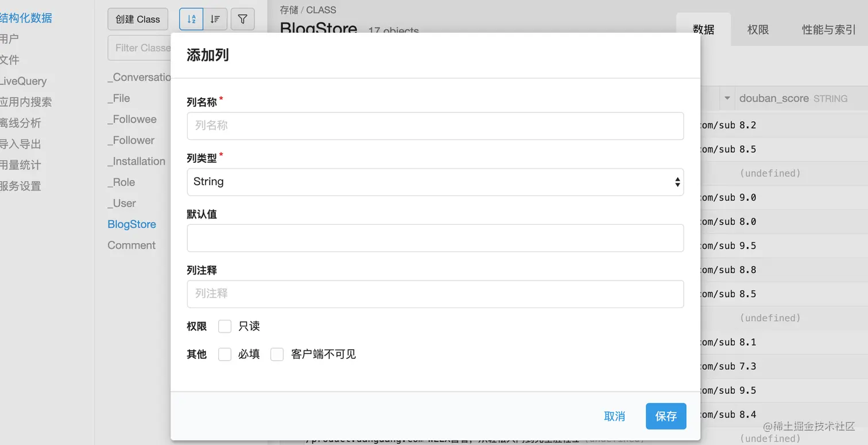Open 离线分析 in the sidebar
Screen dimensions: 868x445
[21, 123]
